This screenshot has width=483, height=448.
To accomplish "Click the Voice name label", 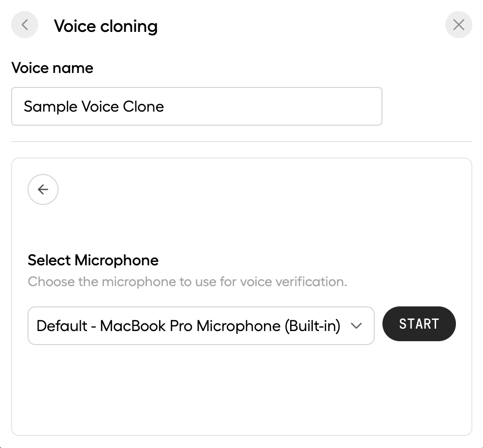I will [x=52, y=68].
